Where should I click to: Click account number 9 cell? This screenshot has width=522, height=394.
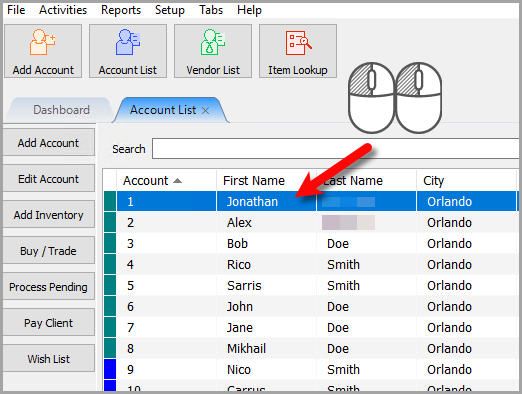(x=166, y=369)
